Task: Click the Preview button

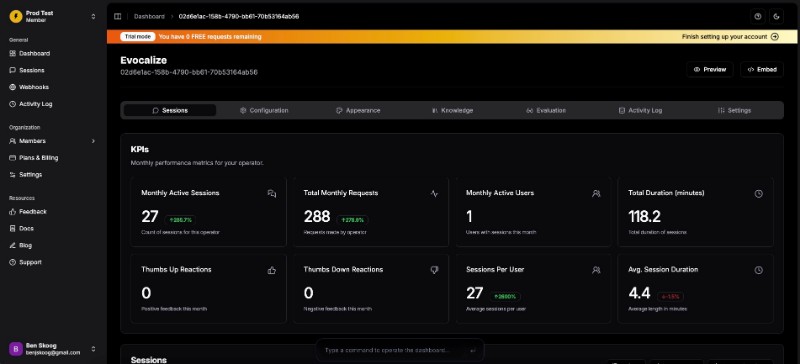Action: (710, 69)
